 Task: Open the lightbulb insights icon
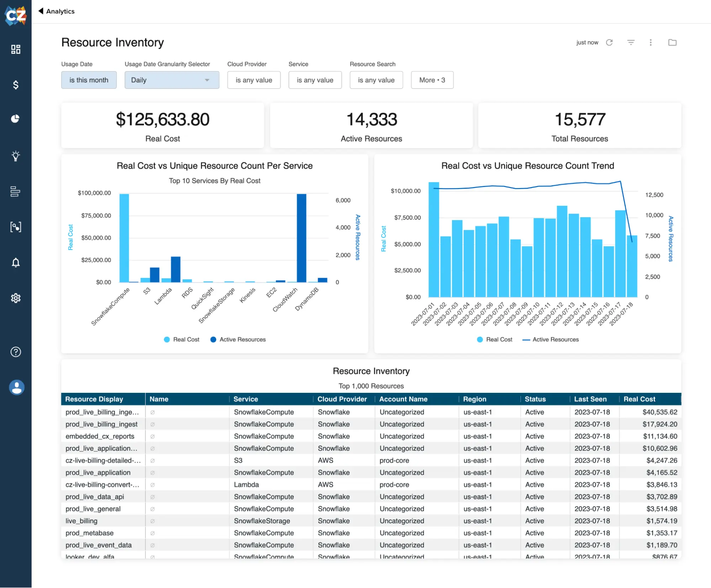(x=16, y=156)
